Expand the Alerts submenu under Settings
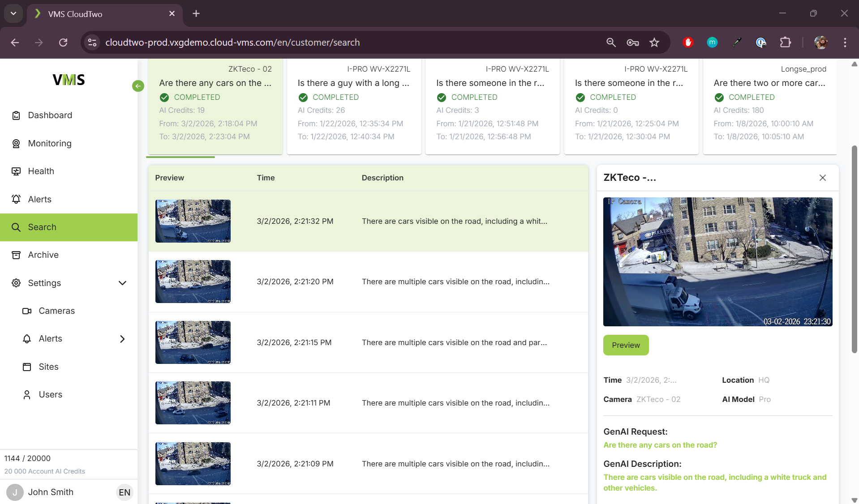Viewport: 859px width, 504px height. 122,339
